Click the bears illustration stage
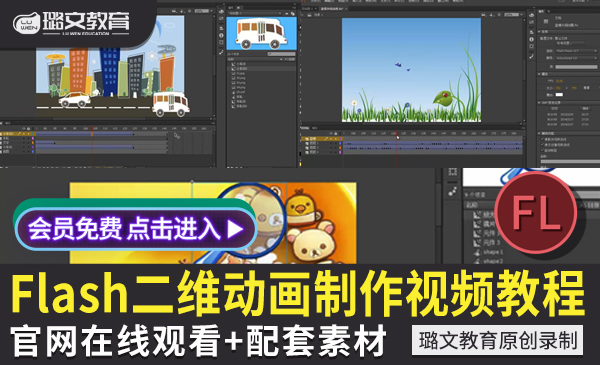 [213, 223]
